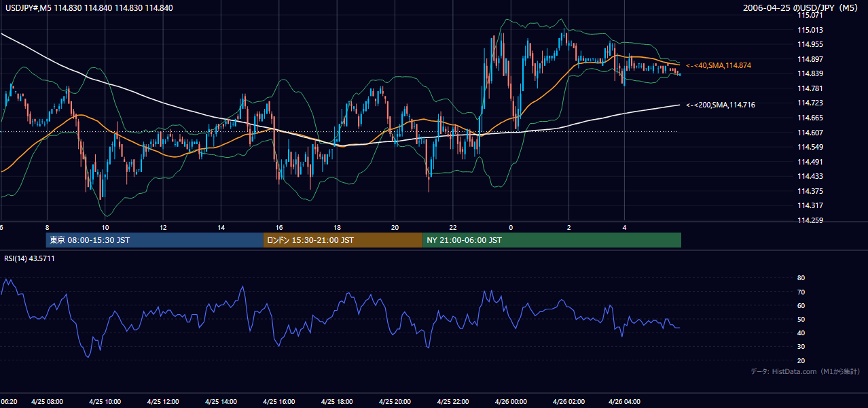
Task: Click the RSI 30 level label
Action: 801,347
